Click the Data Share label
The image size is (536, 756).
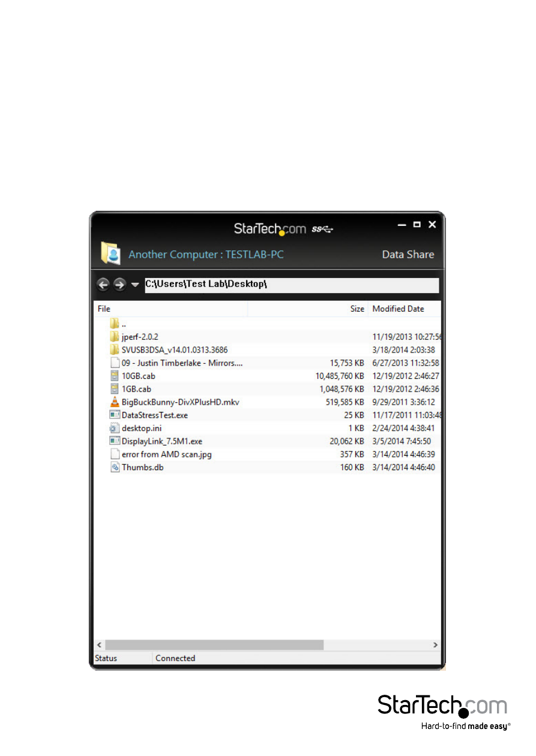tap(408, 255)
